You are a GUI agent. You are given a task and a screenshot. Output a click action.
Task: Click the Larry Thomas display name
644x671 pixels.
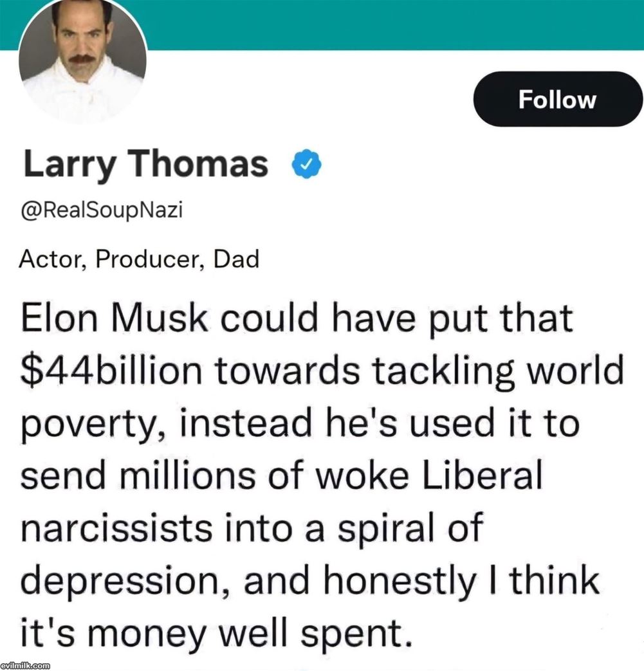[x=146, y=164]
